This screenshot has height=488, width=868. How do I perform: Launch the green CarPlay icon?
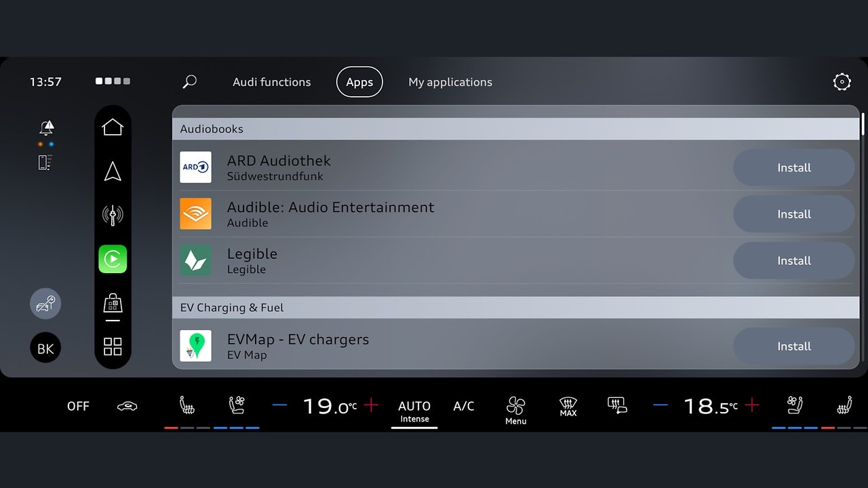(x=113, y=259)
